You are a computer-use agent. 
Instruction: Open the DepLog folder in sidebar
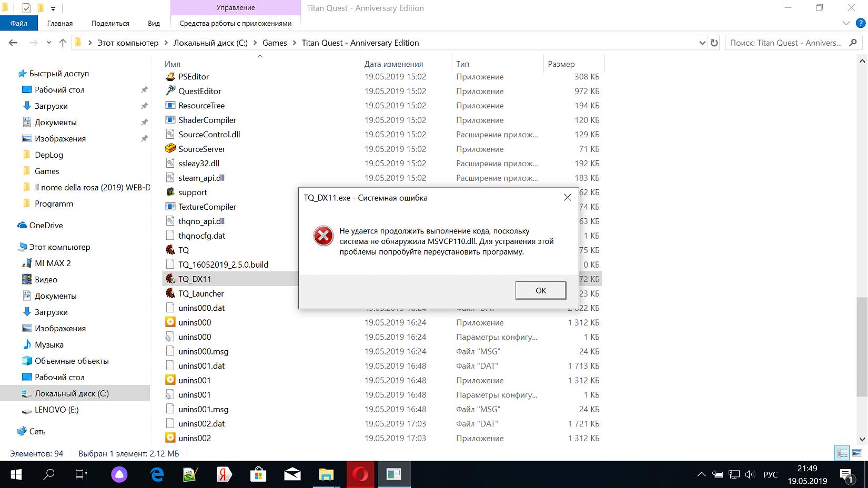pyautogui.click(x=49, y=155)
